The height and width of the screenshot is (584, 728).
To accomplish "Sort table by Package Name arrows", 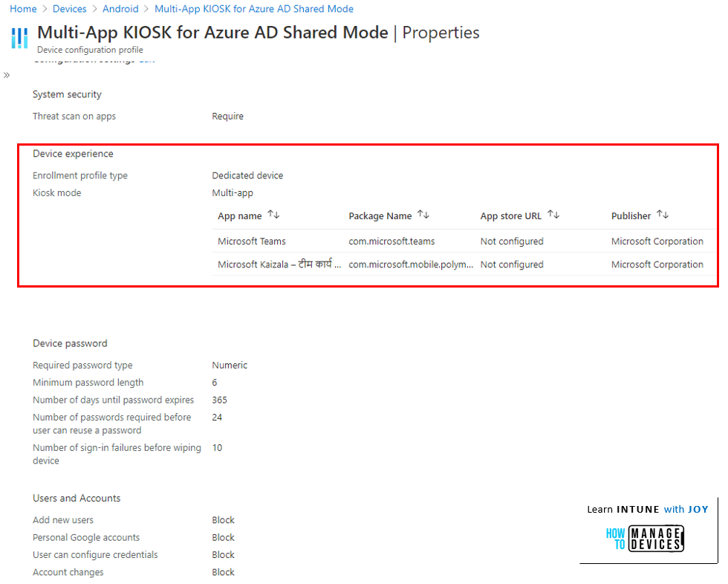I will point(423,215).
